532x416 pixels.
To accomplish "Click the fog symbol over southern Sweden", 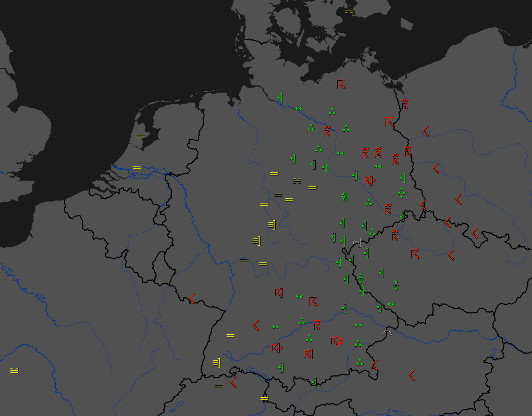I will click(349, 10).
